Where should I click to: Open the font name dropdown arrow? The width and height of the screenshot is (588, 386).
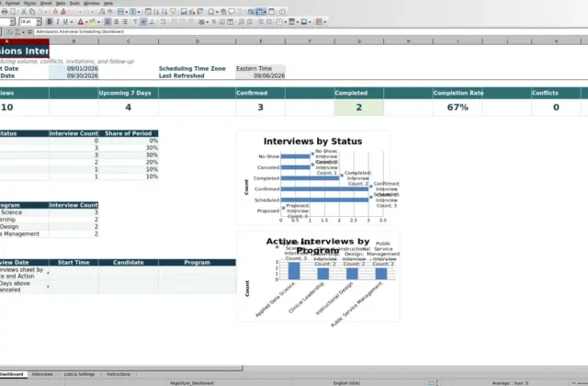12,22
